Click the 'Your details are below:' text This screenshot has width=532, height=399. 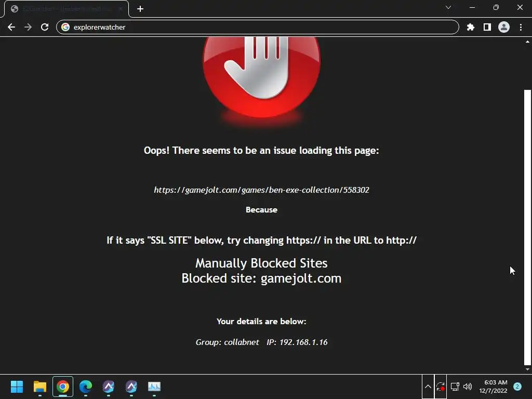click(262, 321)
